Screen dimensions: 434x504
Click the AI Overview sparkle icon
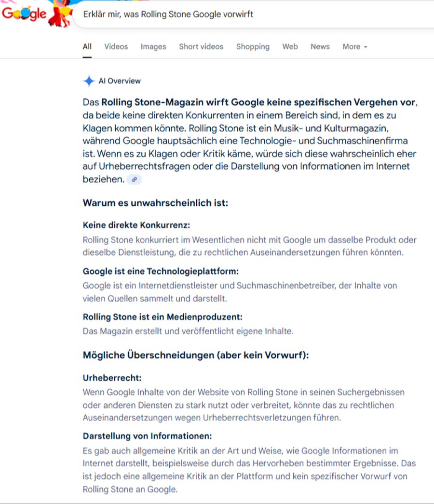click(89, 81)
